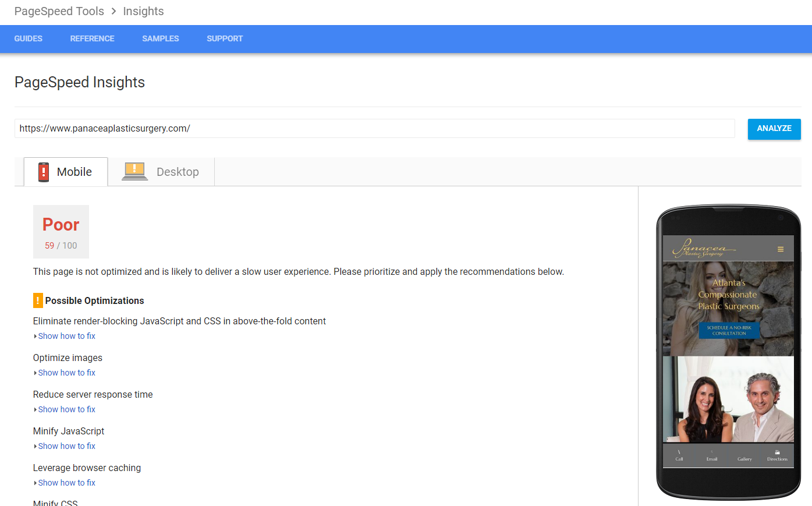Click the red mobile phone warning icon
Image resolution: width=812 pixels, height=506 pixels.
pyautogui.click(x=44, y=172)
